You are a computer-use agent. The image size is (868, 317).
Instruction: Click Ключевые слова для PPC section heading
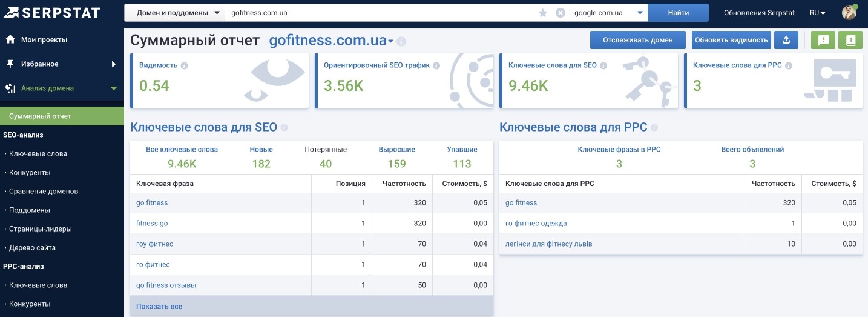click(573, 127)
